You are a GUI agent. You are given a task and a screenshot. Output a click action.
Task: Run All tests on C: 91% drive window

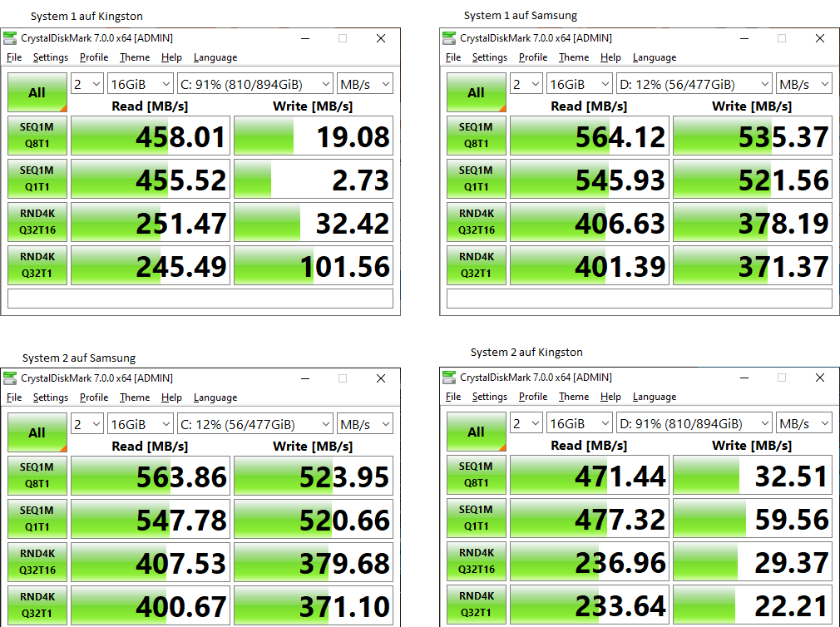(x=37, y=92)
